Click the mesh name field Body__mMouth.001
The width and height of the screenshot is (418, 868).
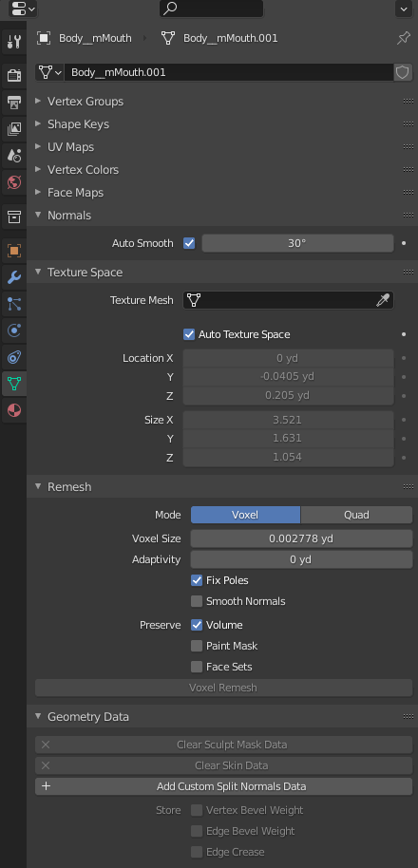229,72
